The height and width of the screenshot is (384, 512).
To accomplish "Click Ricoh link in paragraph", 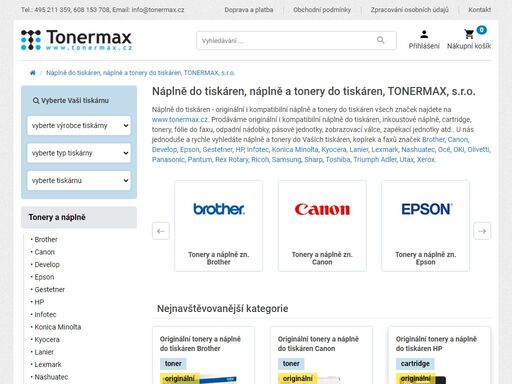I will pos(260,159).
